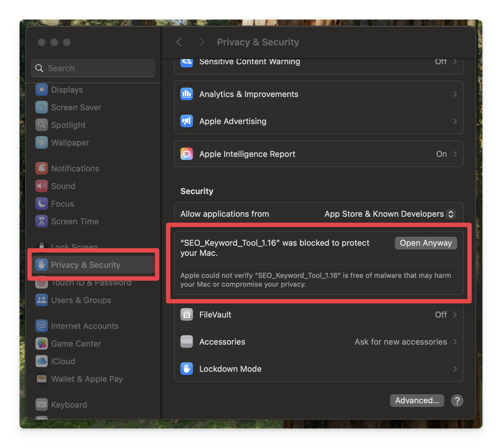Click the Notifications bell icon

point(42,169)
